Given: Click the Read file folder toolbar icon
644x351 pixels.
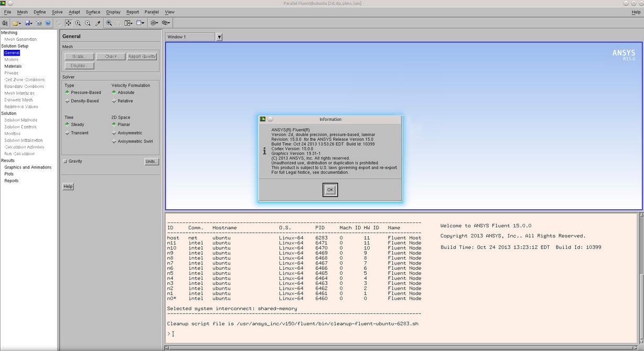Looking at the screenshot, I should click(15, 23).
